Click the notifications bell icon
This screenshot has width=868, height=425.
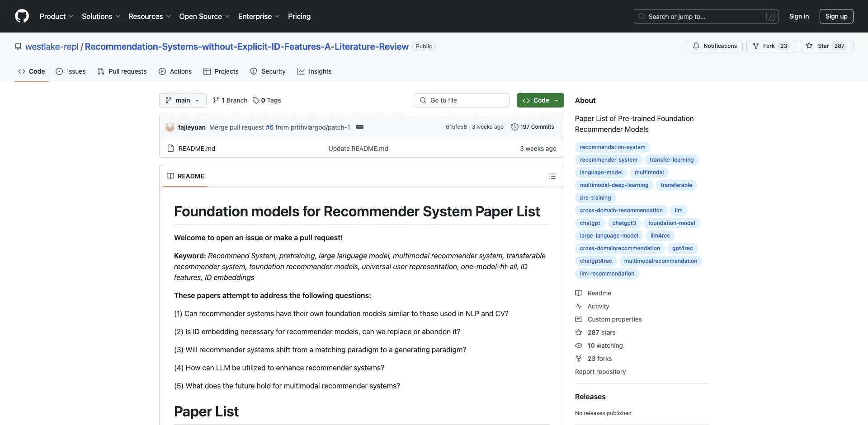(696, 46)
